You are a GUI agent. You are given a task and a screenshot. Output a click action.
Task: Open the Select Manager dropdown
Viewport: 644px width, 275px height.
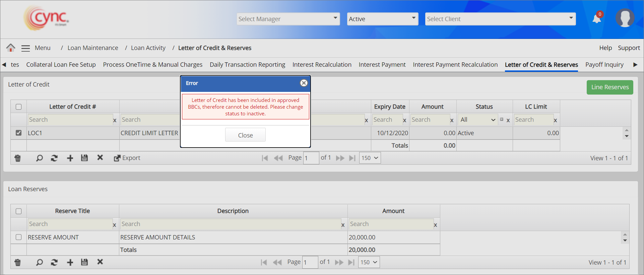point(288,19)
